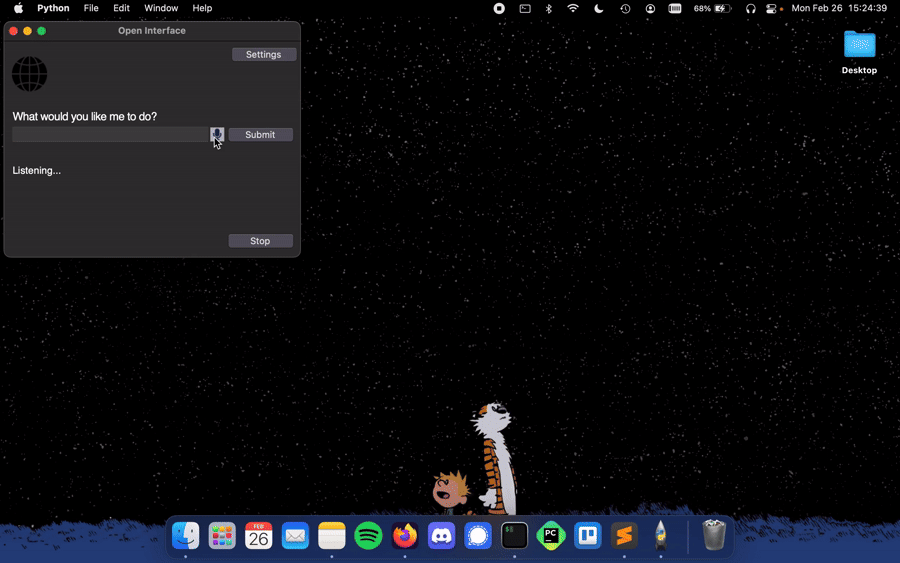Screen dimensions: 900x563
Task: Open Discord from the dock
Action: [x=441, y=535]
